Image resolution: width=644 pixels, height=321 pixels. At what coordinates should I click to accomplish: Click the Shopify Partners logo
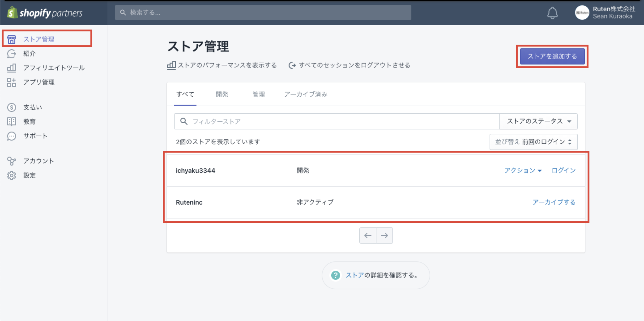pos(45,13)
